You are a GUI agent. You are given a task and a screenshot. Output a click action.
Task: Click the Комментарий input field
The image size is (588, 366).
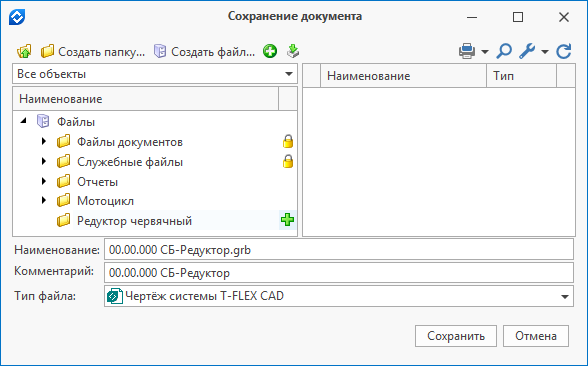tap(339, 273)
